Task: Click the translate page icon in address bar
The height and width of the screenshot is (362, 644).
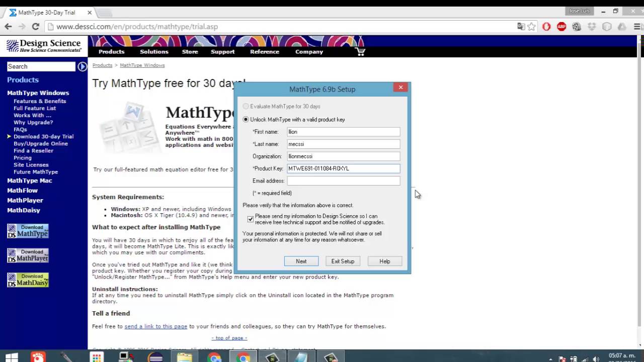Action: point(521,27)
